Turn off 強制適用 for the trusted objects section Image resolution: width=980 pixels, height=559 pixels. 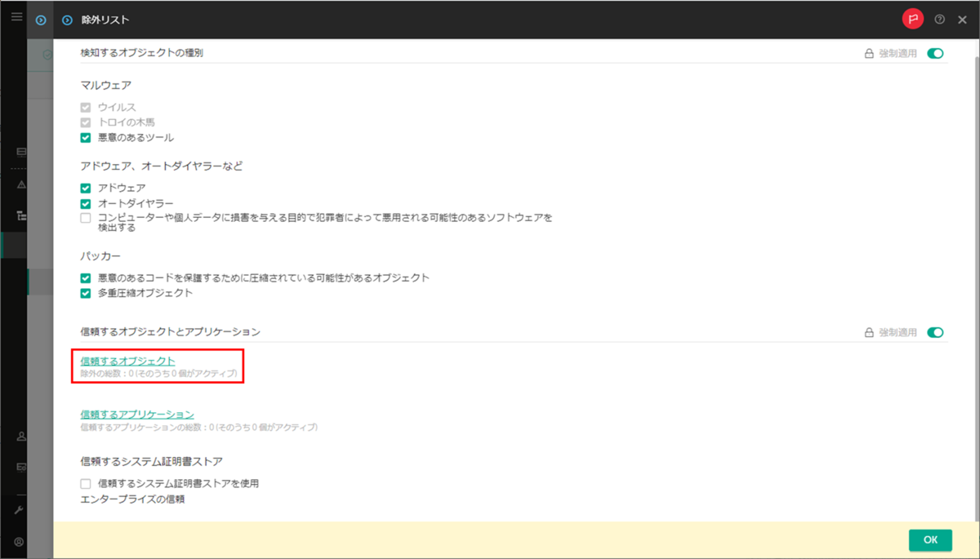[933, 332]
